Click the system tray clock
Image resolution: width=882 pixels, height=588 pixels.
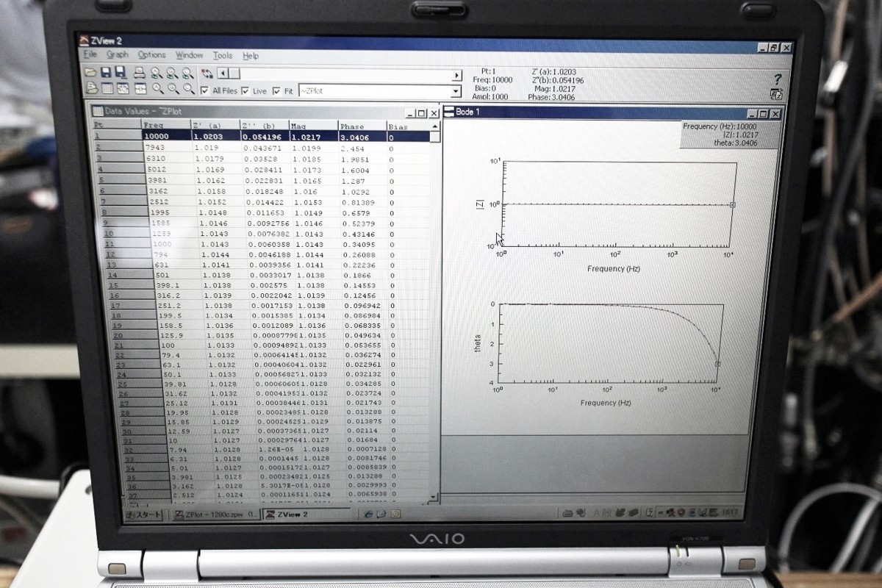click(x=730, y=512)
